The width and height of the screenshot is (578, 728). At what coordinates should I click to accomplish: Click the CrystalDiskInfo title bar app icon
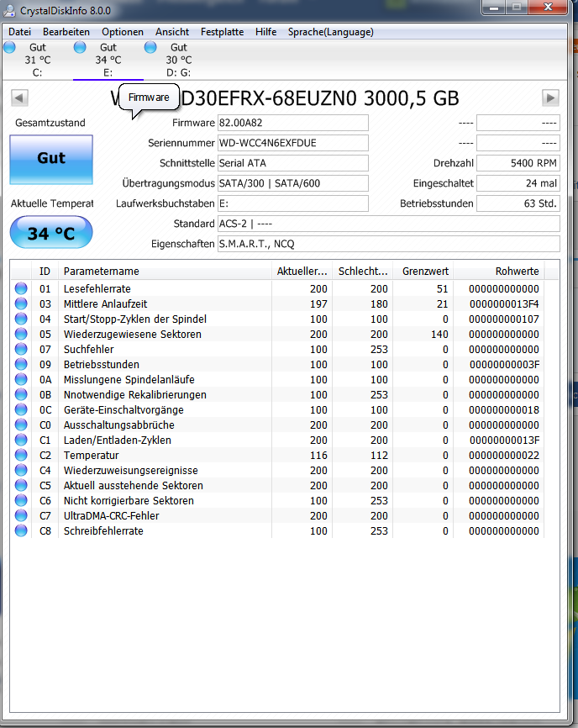pyautogui.click(x=9, y=10)
